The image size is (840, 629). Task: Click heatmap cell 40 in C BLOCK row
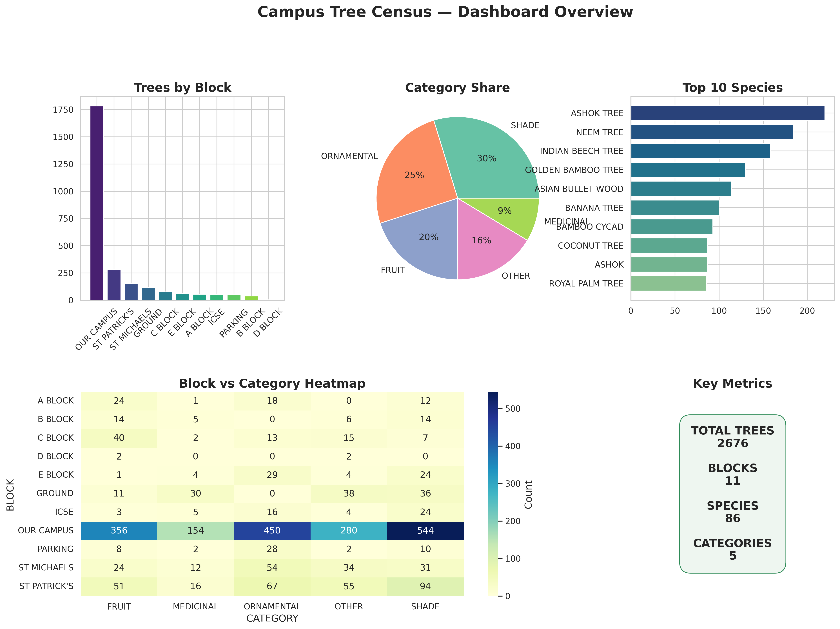coord(119,438)
